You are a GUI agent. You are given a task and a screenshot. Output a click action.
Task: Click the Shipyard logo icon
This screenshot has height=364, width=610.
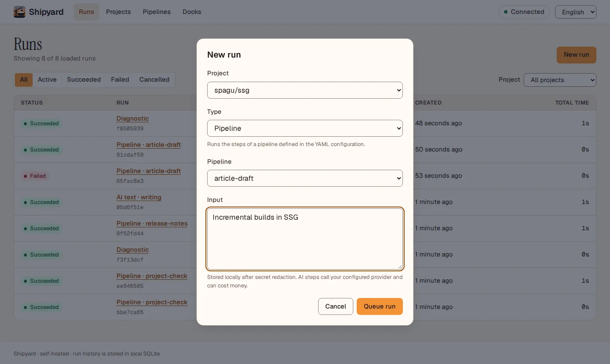click(x=19, y=12)
